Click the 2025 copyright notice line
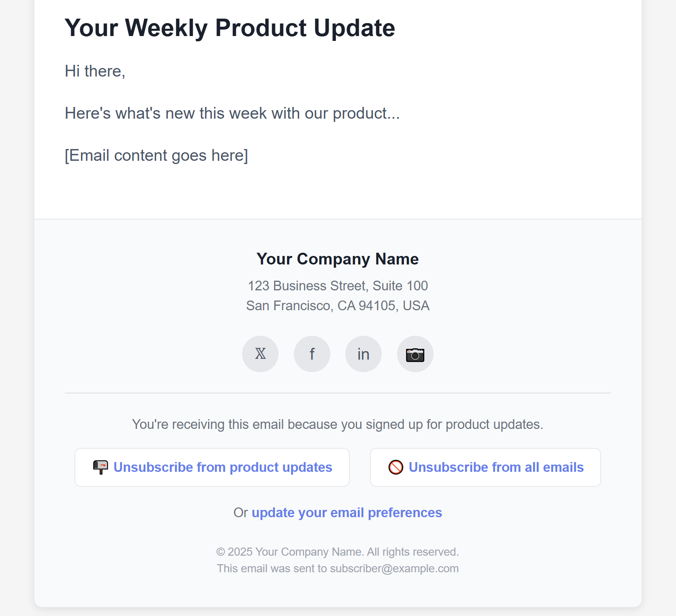This screenshot has height=616, width=676. [x=338, y=552]
